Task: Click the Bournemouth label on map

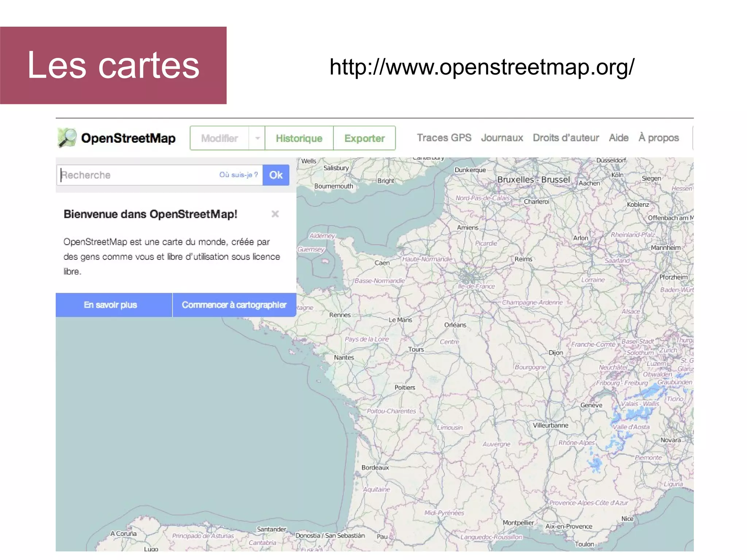Action: (333, 186)
